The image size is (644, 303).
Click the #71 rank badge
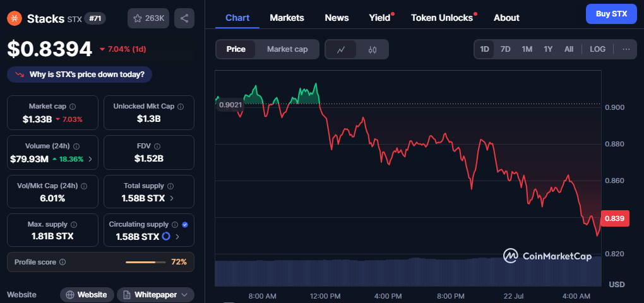point(95,18)
